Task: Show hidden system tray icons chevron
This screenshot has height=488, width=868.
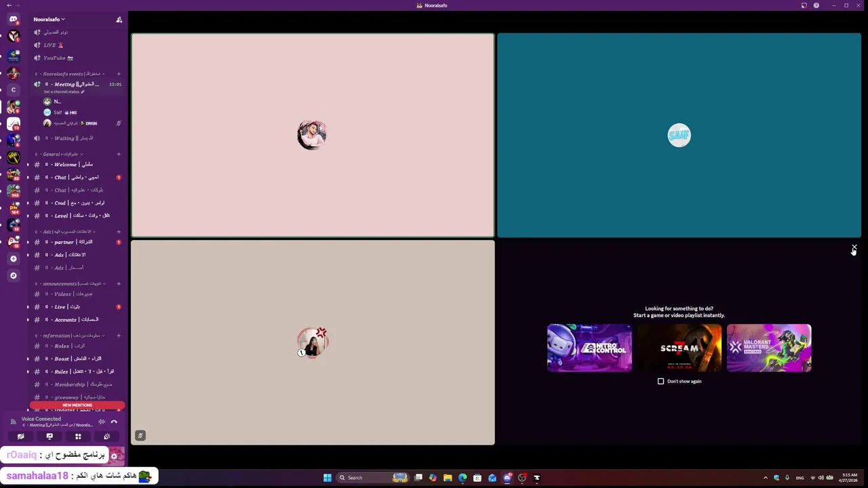Action: point(766,478)
